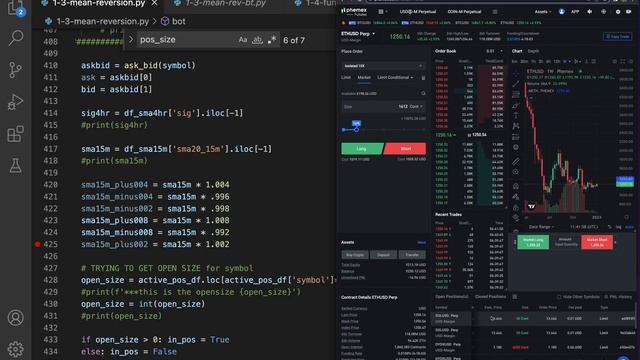Switch to the Depth chart tab
640x360 pixels.
point(533,51)
